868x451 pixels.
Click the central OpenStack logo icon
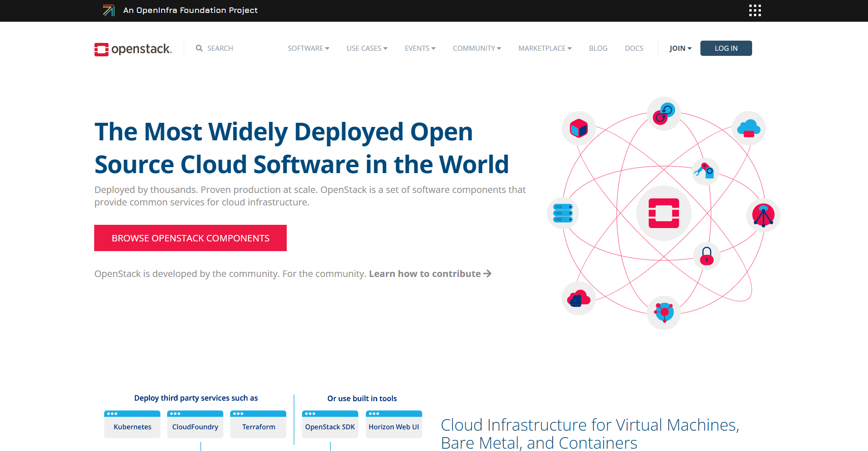pos(664,213)
